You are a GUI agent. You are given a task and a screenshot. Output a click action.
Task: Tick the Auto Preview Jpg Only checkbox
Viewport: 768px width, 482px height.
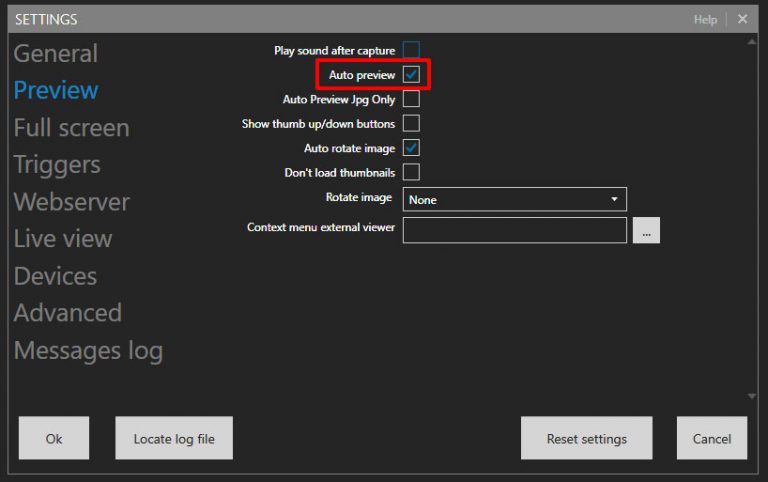411,99
